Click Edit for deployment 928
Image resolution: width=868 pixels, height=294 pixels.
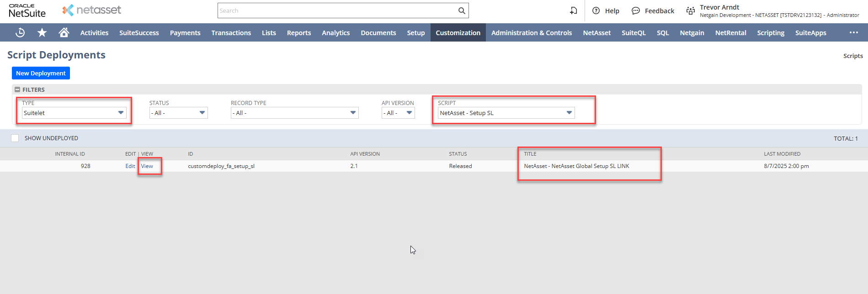(130, 166)
